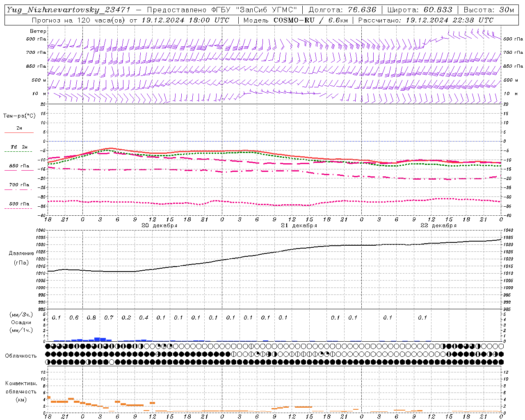Click the Давление panel label

point(21,253)
